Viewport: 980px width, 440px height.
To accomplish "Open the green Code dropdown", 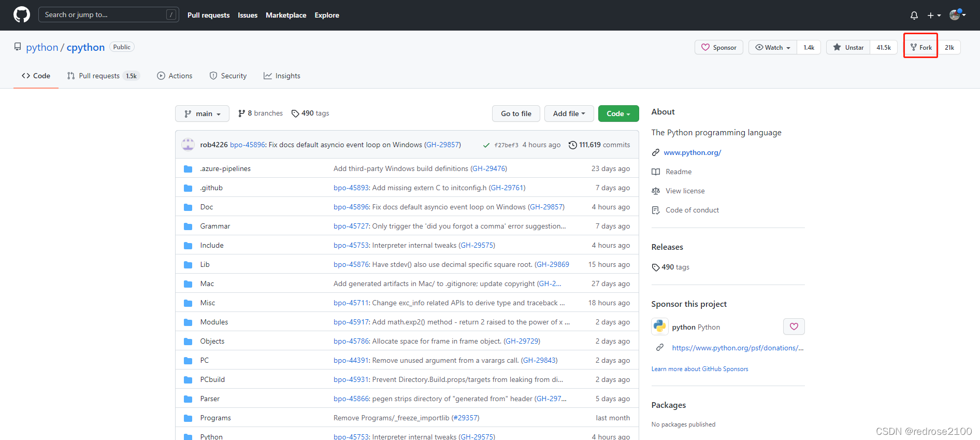I will coord(618,113).
